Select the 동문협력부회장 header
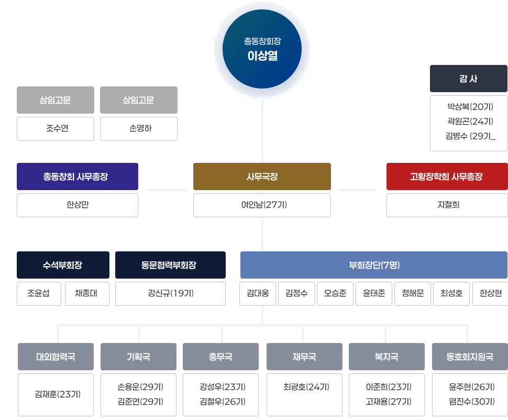The width and height of the screenshot is (508, 420). tap(170, 265)
